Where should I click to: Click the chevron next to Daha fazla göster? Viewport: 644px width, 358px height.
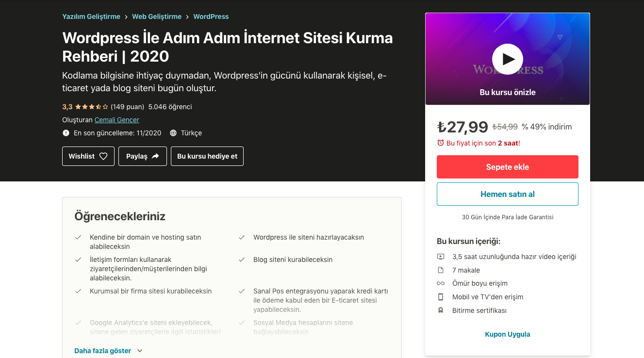pos(140,351)
